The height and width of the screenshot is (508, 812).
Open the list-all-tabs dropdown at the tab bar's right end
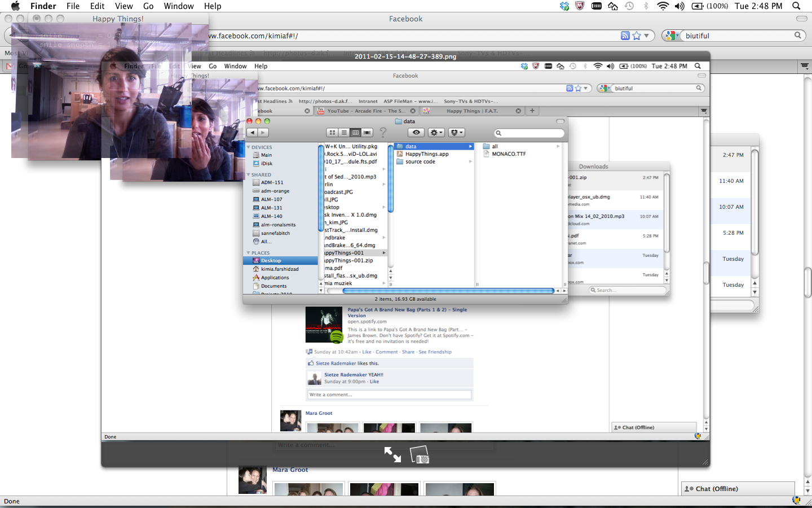pyautogui.click(x=805, y=66)
